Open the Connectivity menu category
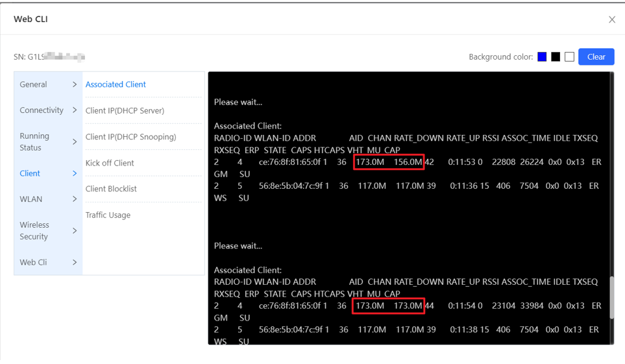 click(42, 110)
